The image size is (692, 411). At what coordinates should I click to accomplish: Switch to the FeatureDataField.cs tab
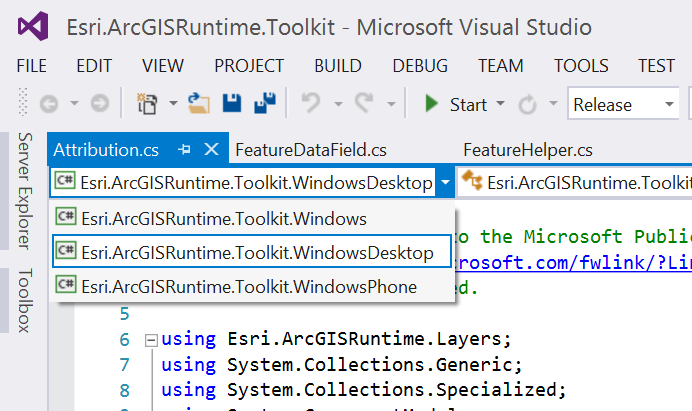[311, 150]
